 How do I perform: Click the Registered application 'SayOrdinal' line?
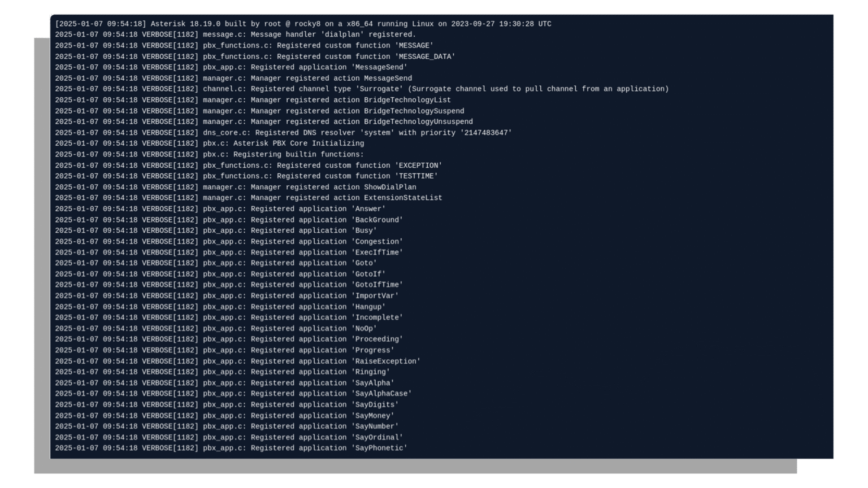click(x=229, y=438)
